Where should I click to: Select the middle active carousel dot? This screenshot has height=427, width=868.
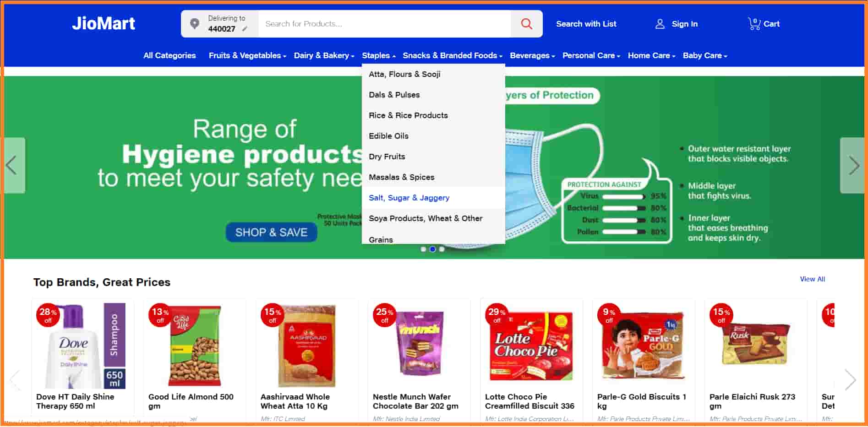tap(432, 249)
